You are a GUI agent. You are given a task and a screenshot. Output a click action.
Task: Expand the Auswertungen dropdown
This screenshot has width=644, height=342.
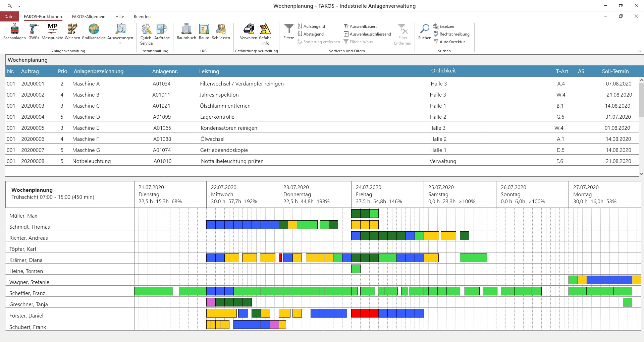[x=120, y=43]
